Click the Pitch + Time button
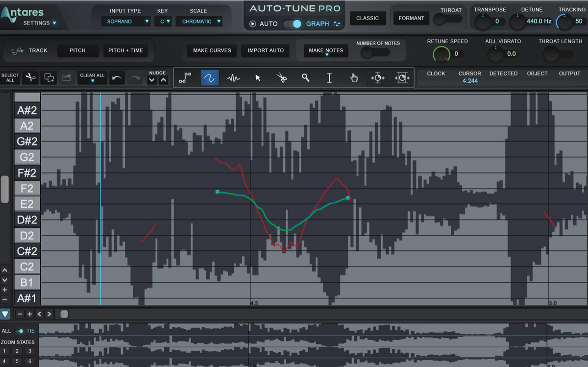Screen dimensions: 588x367 tap(126, 50)
